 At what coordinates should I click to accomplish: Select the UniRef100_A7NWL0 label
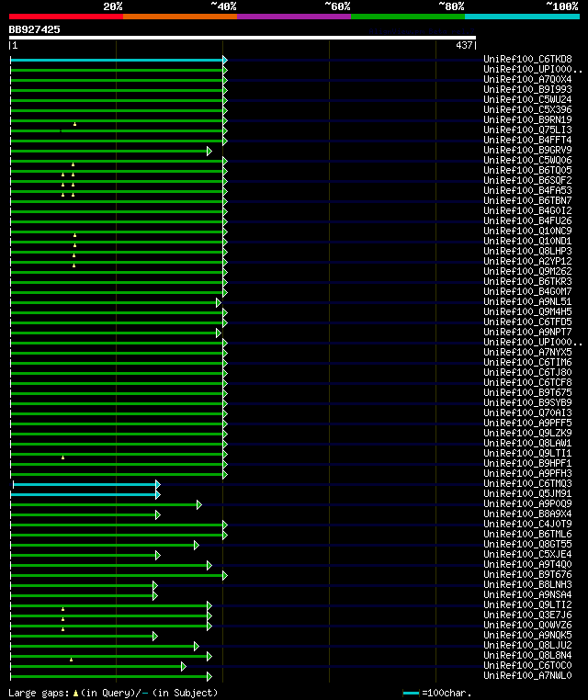click(x=527, y=676)
